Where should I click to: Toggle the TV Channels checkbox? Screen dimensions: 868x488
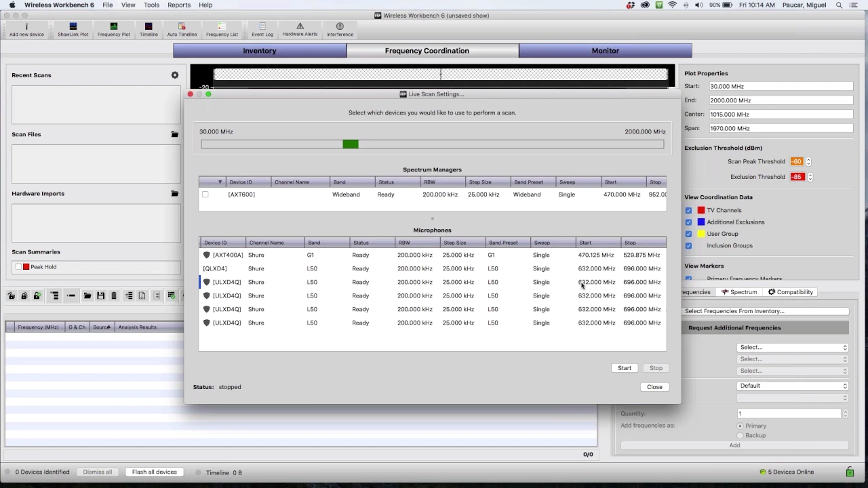(x=689, y=210)
